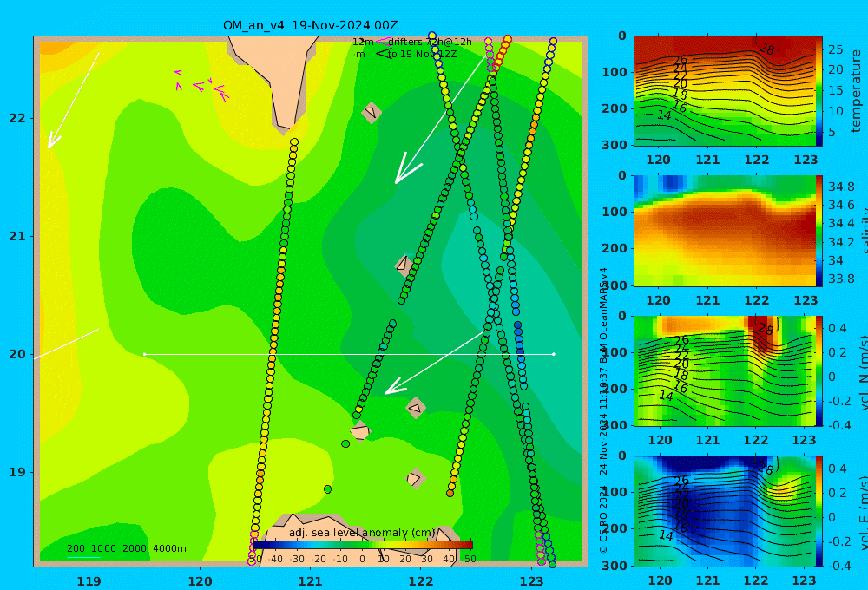Image resolution: width=868 pixels, height=590 pixels.
Task: Click the latitude label 19 on the map axis
Action: click(17, 472)
